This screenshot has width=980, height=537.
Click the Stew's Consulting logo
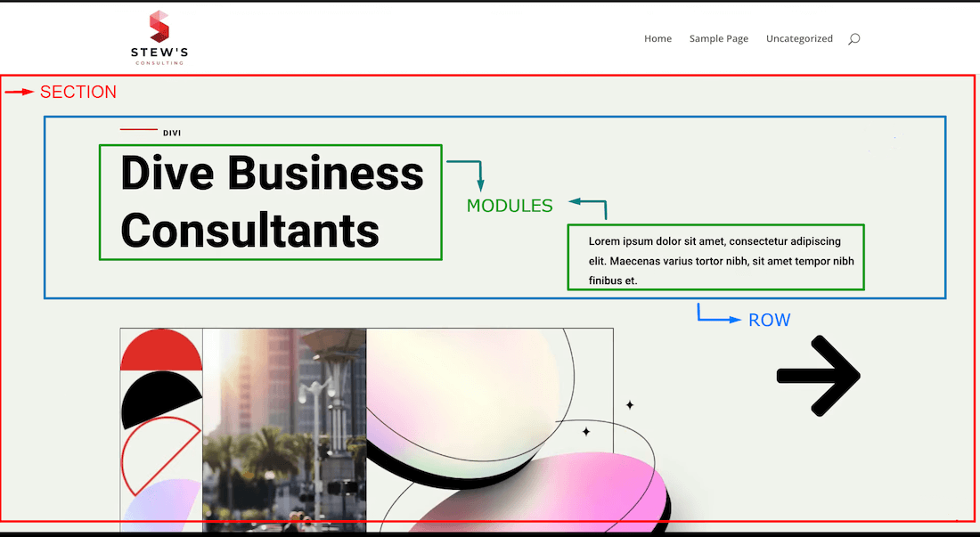point(159,37)
